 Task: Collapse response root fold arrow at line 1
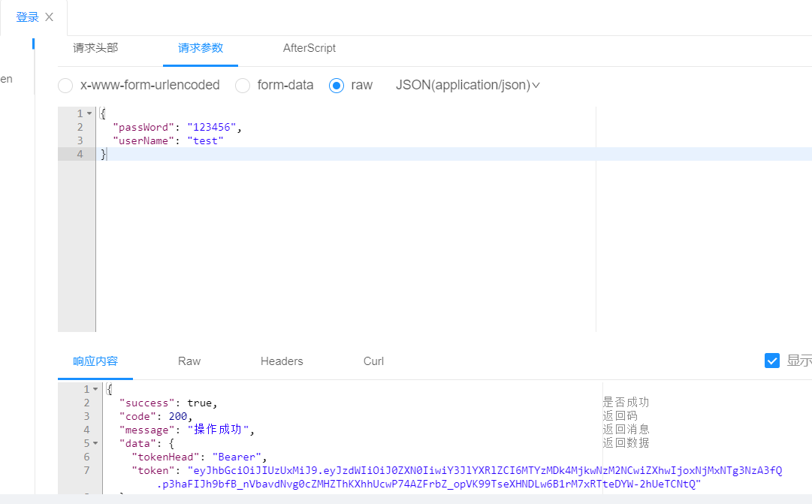click(96, 389)
